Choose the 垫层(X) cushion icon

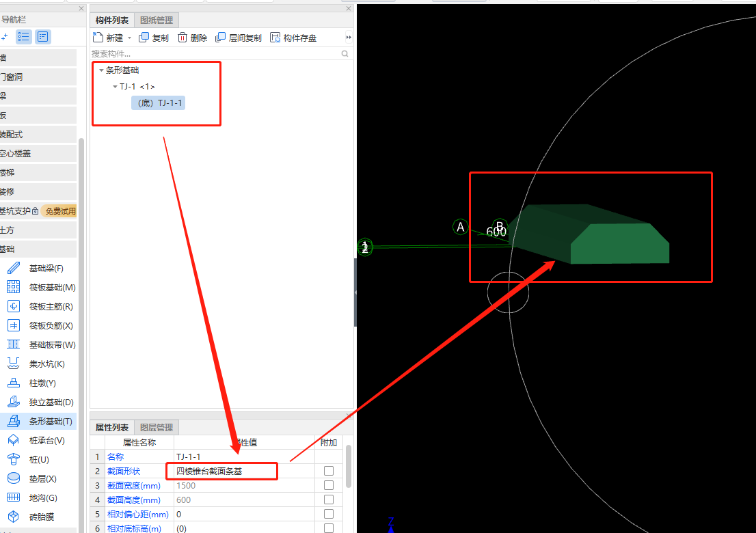tap(14, 478)
